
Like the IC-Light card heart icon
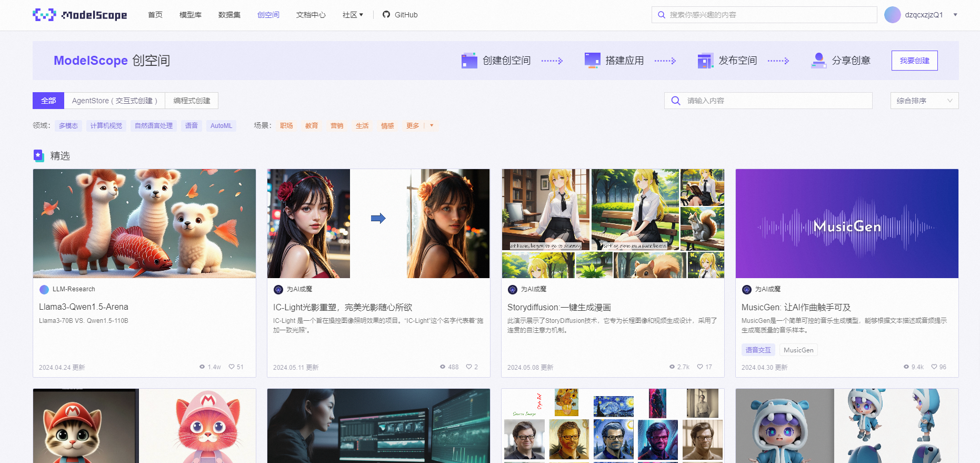tap(469, 367)
